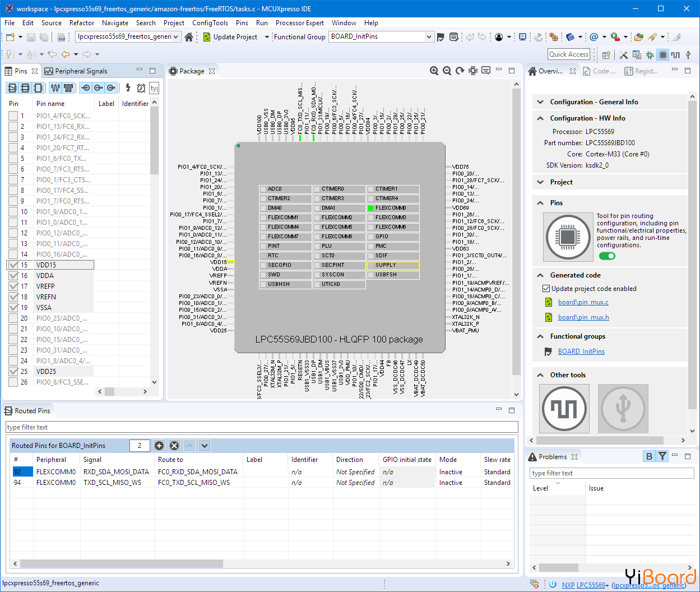700x592 pixels.
Task: Switch to the Peripheral Signals tab
Action: [76, 71]
